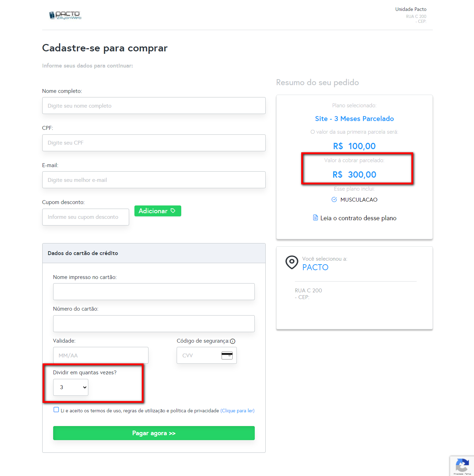This screenshot has height=476, width=474.
Task: Click the Pacto ZillyonWeb logo
Action: 65,15
